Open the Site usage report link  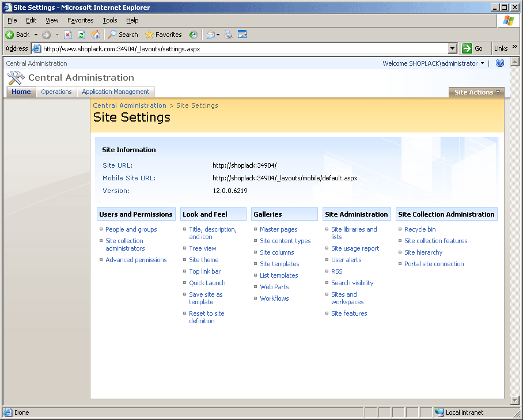pos(355,248)
